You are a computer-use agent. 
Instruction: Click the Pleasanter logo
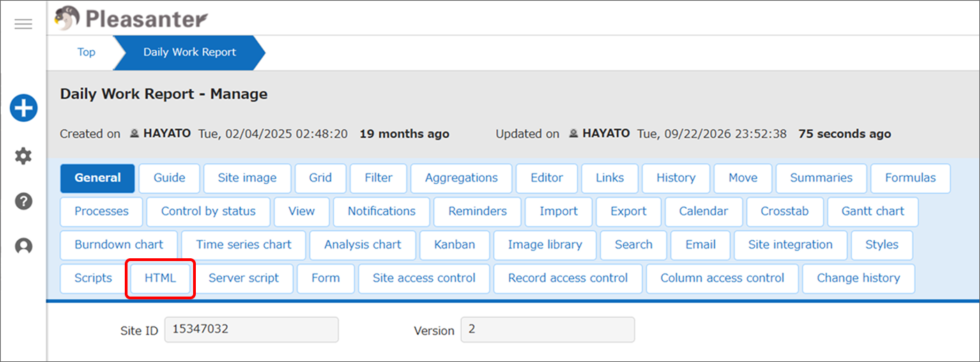(x=130, y=18)
